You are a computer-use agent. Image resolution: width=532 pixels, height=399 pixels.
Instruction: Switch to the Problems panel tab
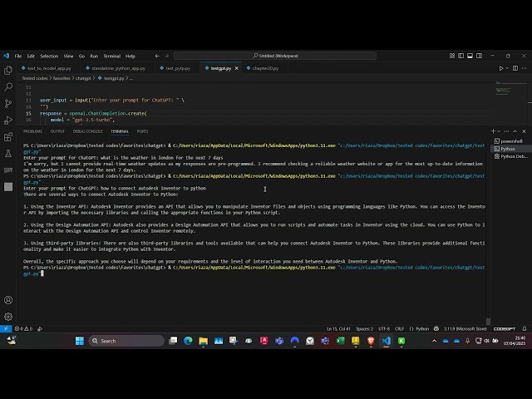32,131
